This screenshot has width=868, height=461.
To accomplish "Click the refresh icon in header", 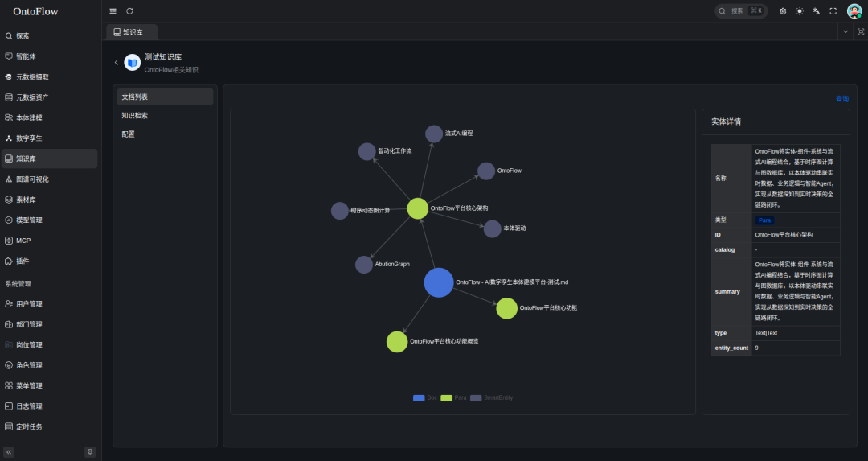I will [129, 11].
